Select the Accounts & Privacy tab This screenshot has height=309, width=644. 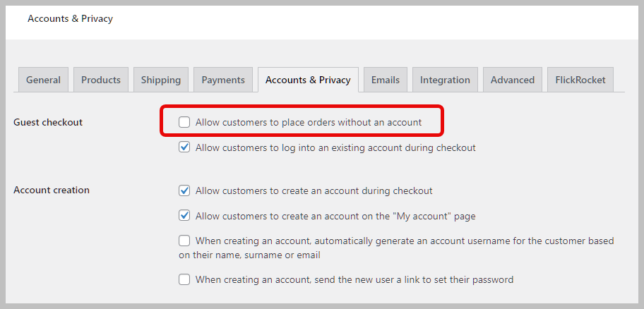[308, 80]
